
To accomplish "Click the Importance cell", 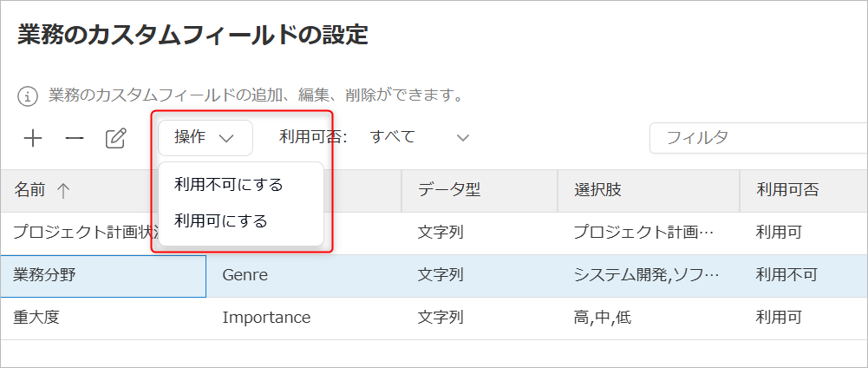I will pos(266,318).
